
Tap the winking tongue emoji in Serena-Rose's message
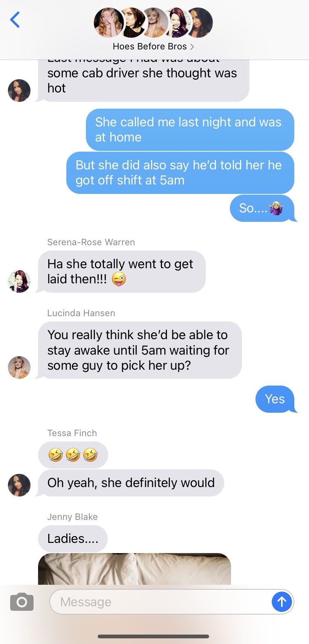(x=119, y=279)
